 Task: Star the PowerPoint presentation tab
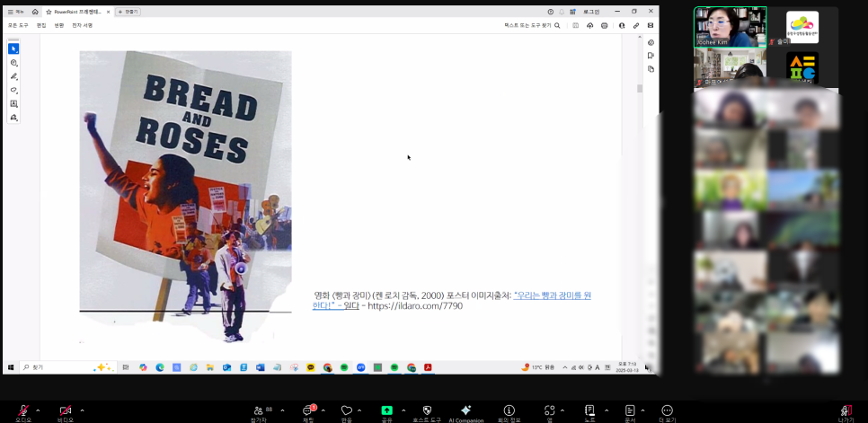pyautogui.click(x=49, y=12)
